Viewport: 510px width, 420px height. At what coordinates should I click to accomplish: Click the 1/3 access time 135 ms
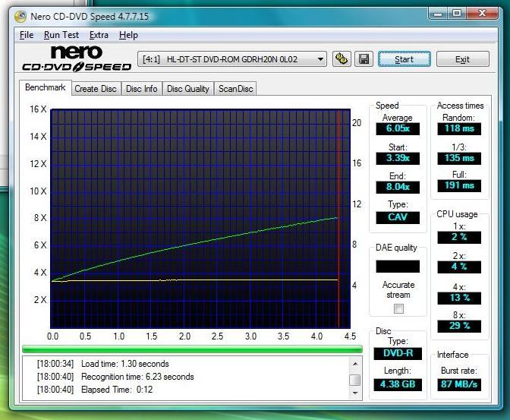(x=459, y=158)
